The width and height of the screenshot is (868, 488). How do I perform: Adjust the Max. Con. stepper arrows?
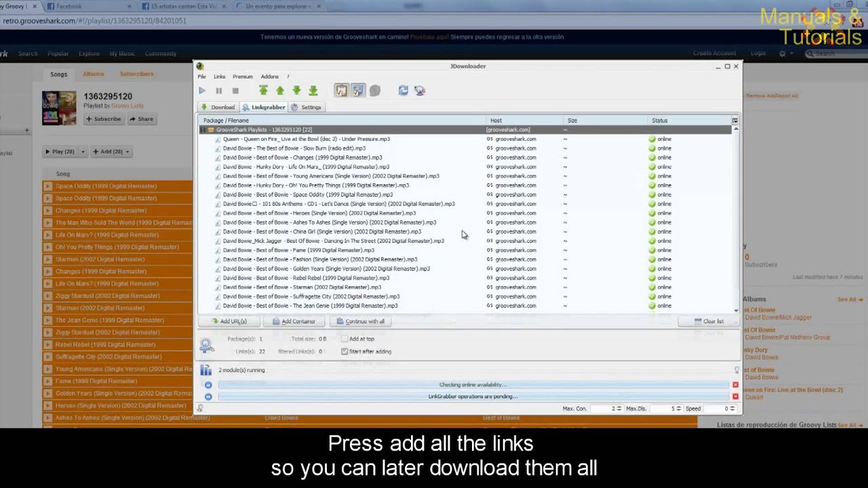tap(618, 409)
